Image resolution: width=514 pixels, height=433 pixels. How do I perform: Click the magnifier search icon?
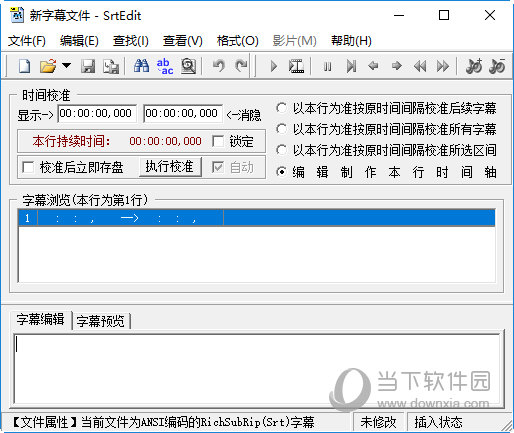[x=188, y=66]
